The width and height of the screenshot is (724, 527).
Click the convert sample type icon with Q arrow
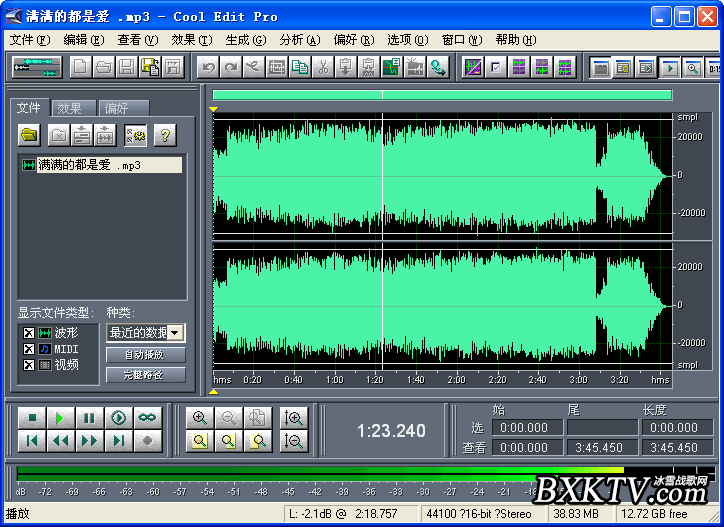(437, 67)
